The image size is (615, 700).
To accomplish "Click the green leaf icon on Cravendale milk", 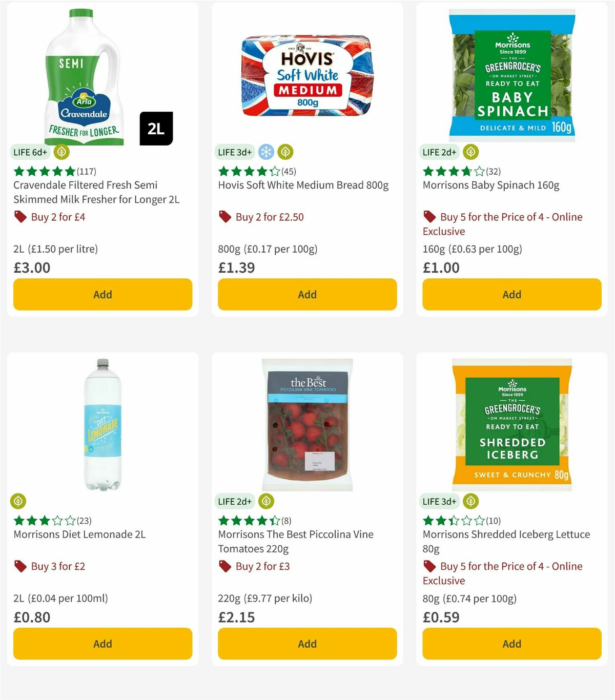I will pos(61,152).
